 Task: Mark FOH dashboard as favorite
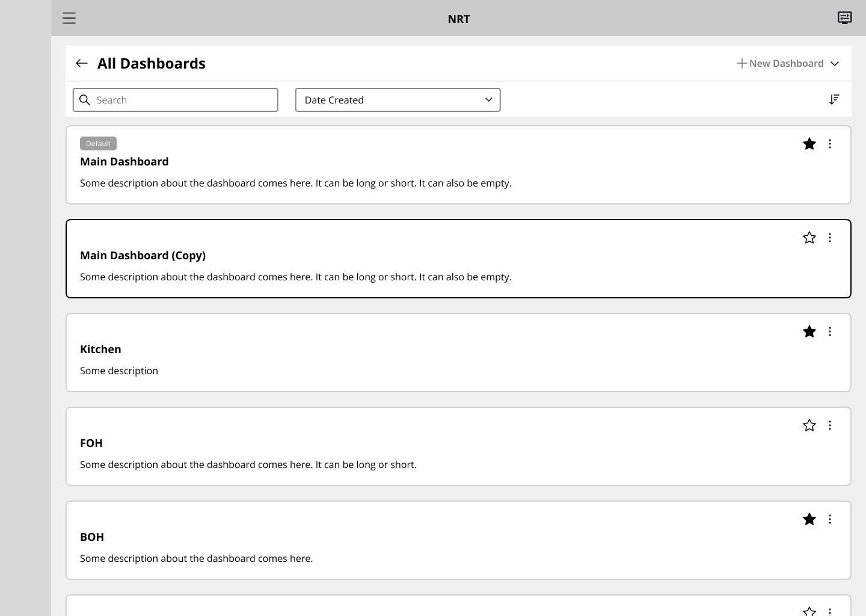coord(809,425)
